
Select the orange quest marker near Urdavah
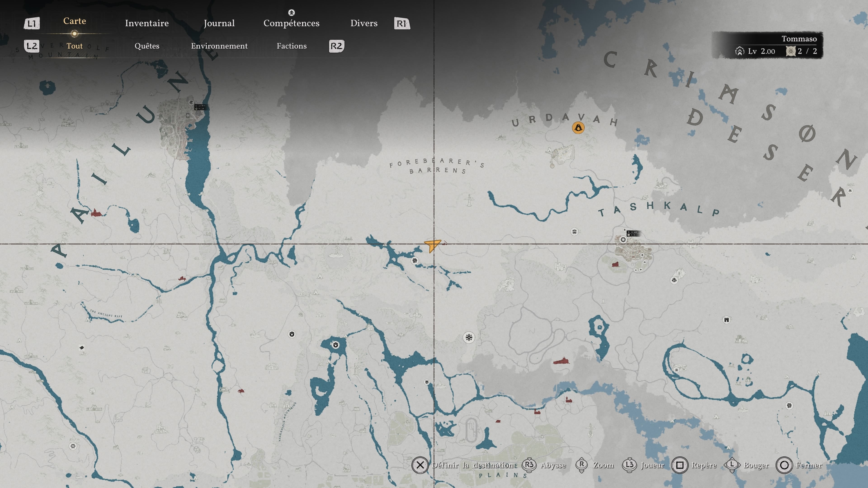[578, 128]
